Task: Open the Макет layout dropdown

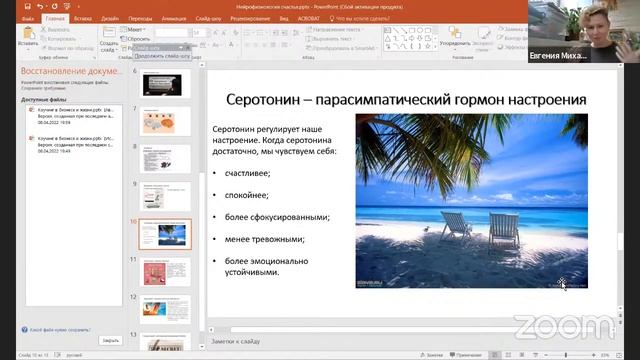Action: click(133, 30)
